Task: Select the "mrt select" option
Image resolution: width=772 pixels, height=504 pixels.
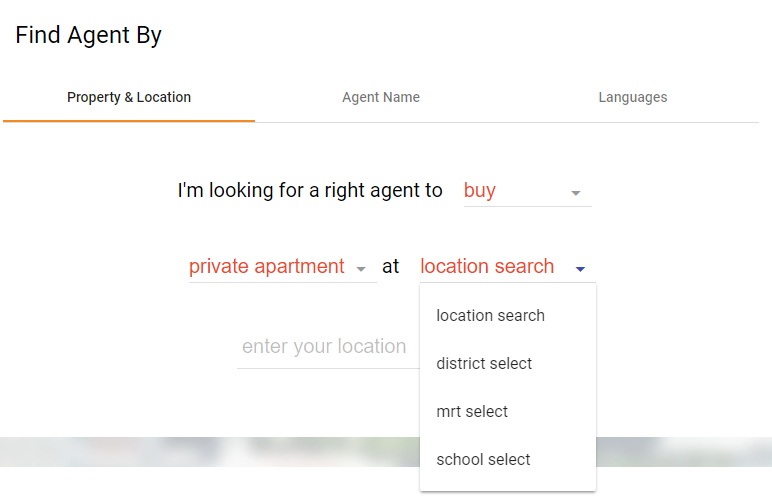Action: click(473, 412)
